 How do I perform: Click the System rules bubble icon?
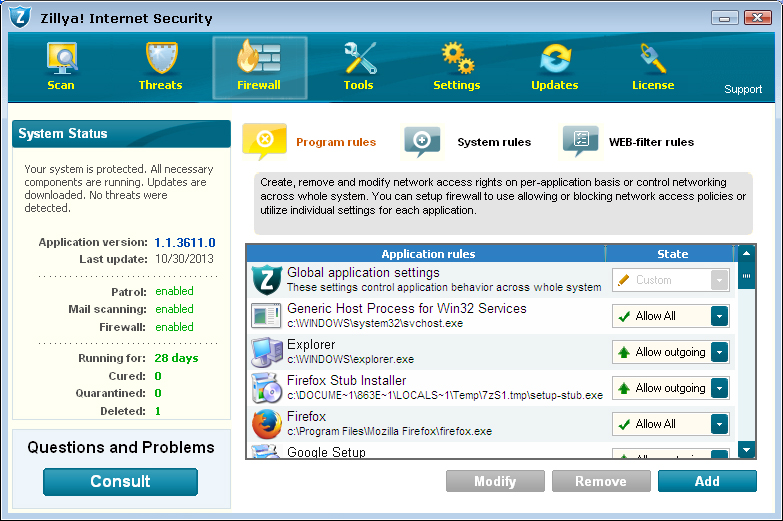point(422,141)
